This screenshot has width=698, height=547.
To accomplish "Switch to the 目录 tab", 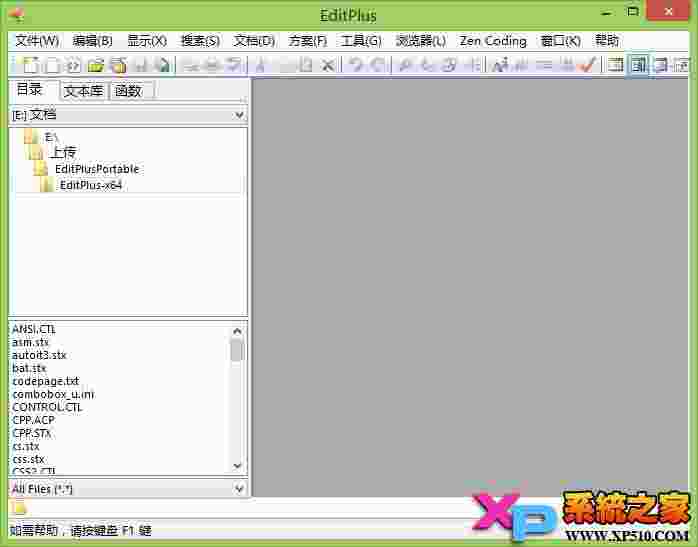I will 29,89.
